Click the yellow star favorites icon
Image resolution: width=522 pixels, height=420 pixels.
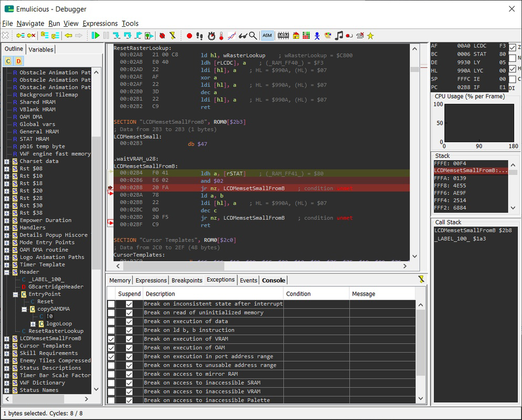[x=371, y=36]
